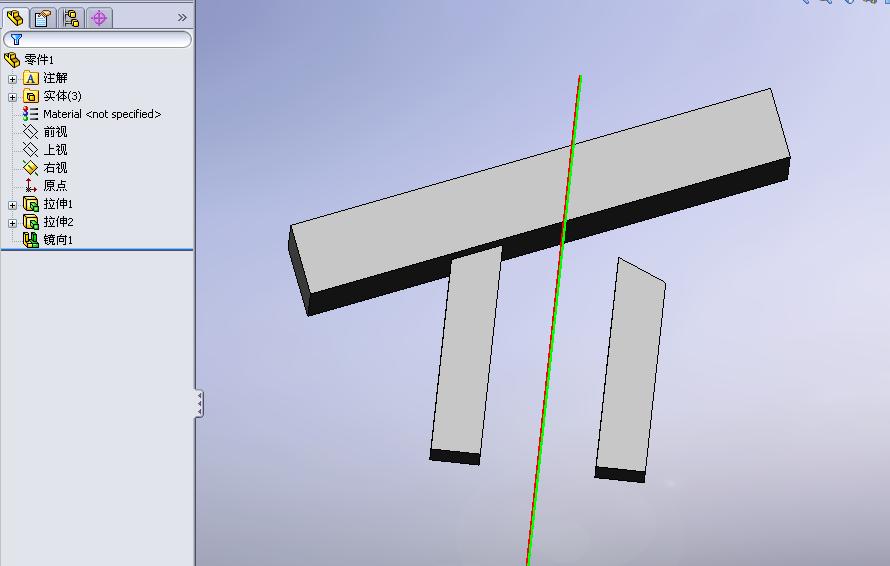Select the 实体(3) tree item
Image resolution: width=890 pixels, height=566 pixels.
tap(62, 96)
